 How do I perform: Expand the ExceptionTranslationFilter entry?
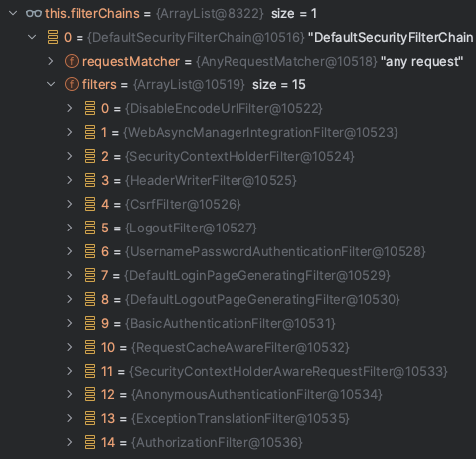70,418
